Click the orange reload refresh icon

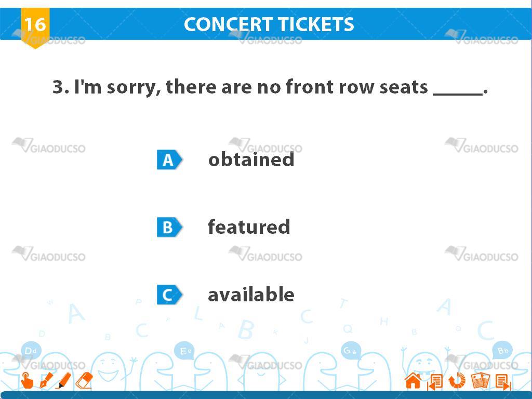click(457, 380)
